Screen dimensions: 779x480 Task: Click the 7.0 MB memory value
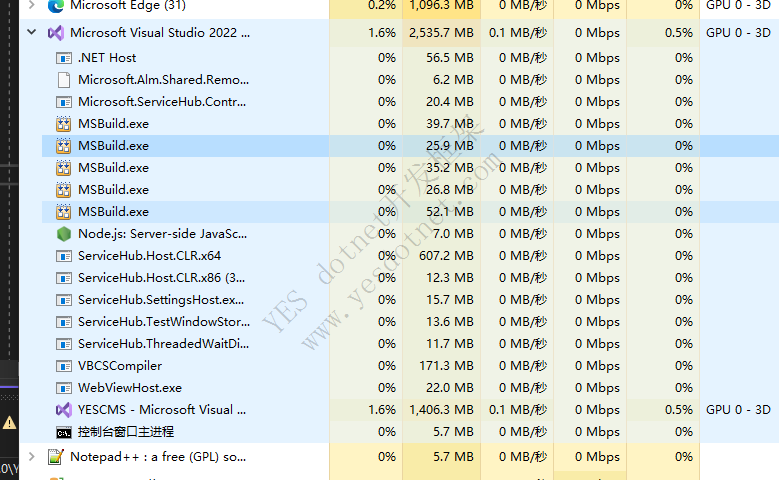coord(453,234)
